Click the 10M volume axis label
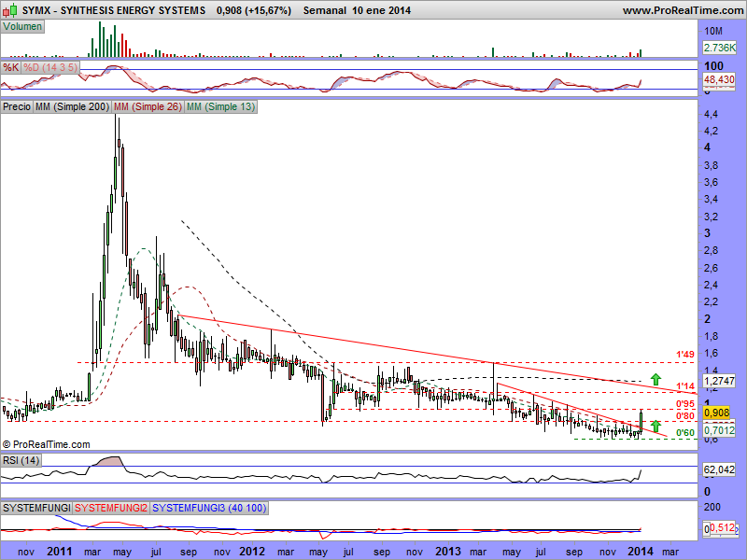Image resolution: width=747 pixels, height=560 pixels. pyautogui.click(x=713, y=32)
